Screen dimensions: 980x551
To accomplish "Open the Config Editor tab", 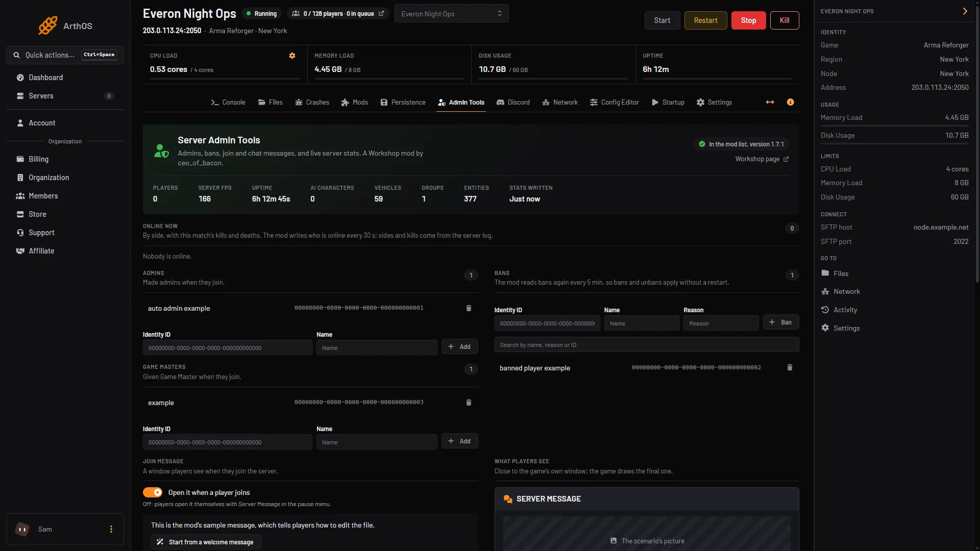I will [x=614, y=102].
